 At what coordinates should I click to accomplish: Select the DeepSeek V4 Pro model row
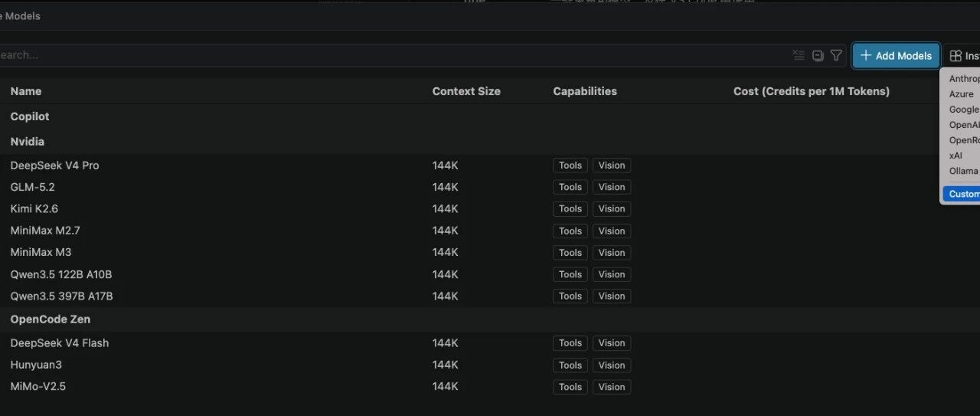click(x=490, y=165)
